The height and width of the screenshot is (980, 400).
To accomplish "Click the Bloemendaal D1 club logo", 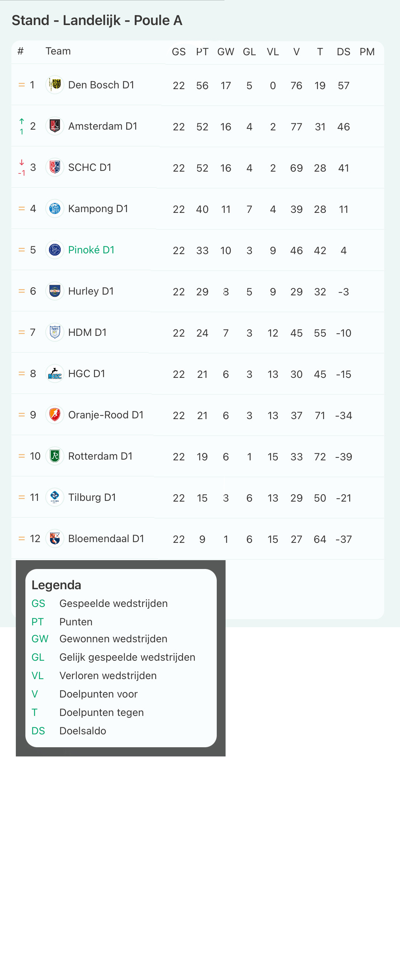I will click(55, 538).
